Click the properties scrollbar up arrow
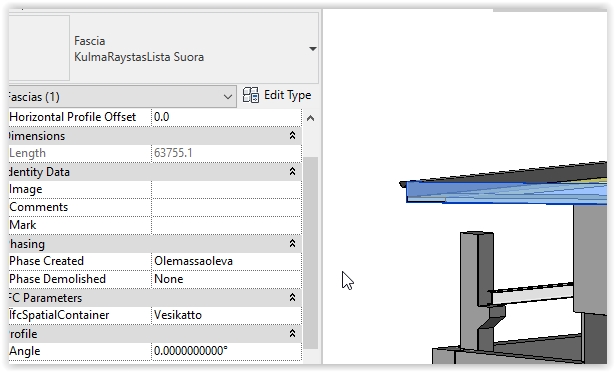 pyautogui.click(x=310, y=118)
